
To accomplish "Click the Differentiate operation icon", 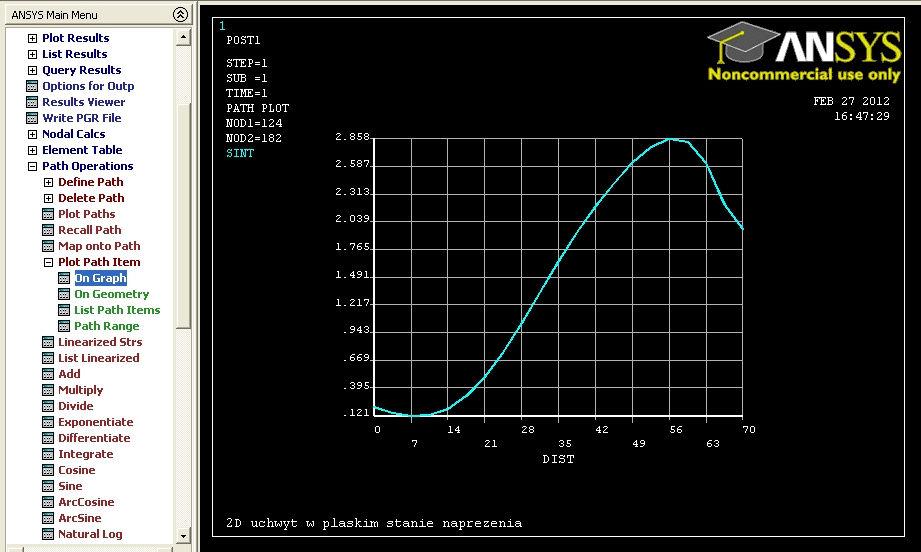I will 48,438.
